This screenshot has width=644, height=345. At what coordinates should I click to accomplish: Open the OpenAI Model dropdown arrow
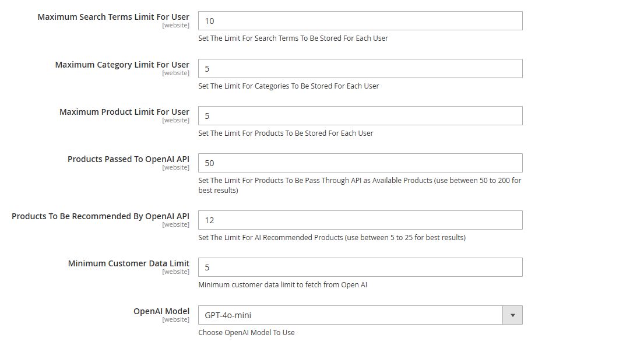click(x=512, y=315)
